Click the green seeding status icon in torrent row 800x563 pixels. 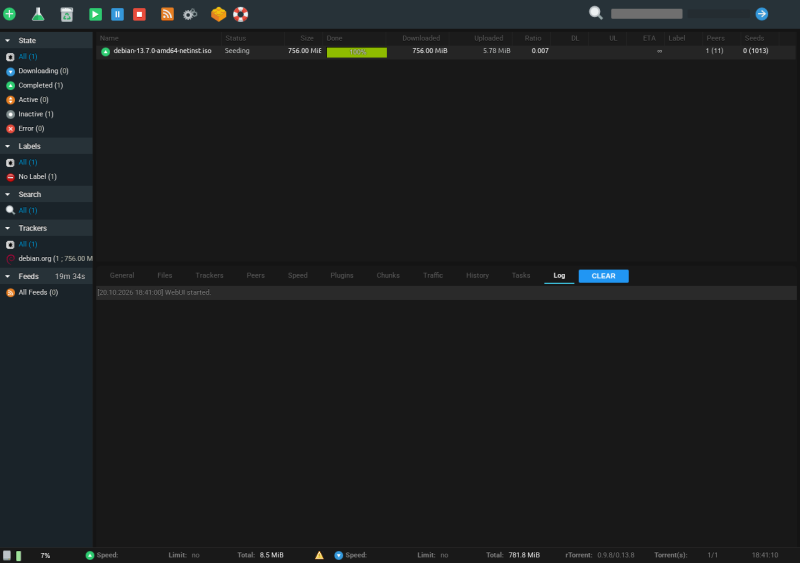(x=105, y=52)
